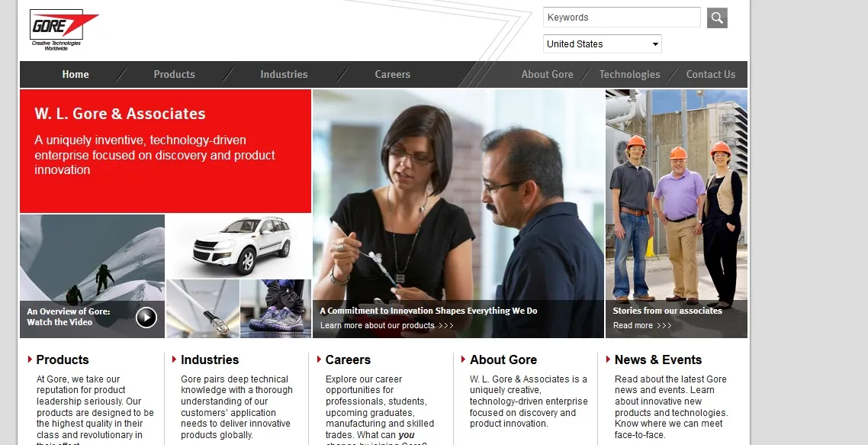Open the Careers nav menu item
This screenshot has width=868, height=445.
(393, 74)
